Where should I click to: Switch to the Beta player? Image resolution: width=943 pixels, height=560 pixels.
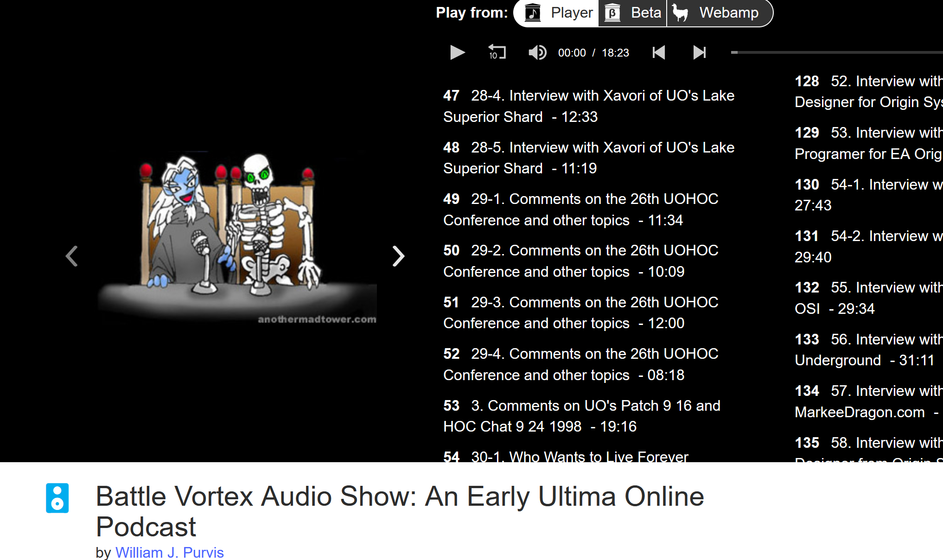(x=633, y=13)
